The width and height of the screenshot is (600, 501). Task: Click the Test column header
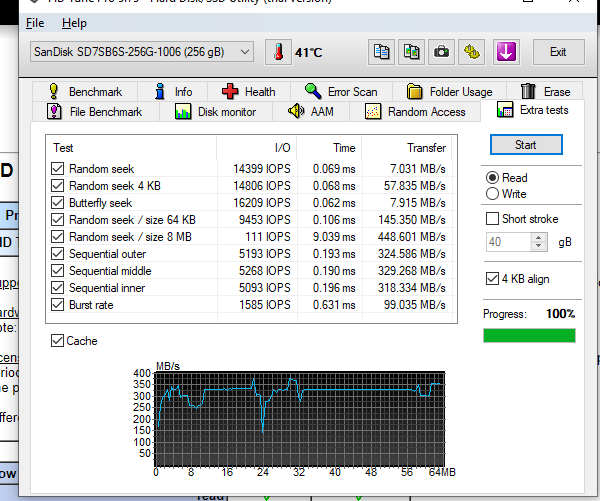(131, 148)
